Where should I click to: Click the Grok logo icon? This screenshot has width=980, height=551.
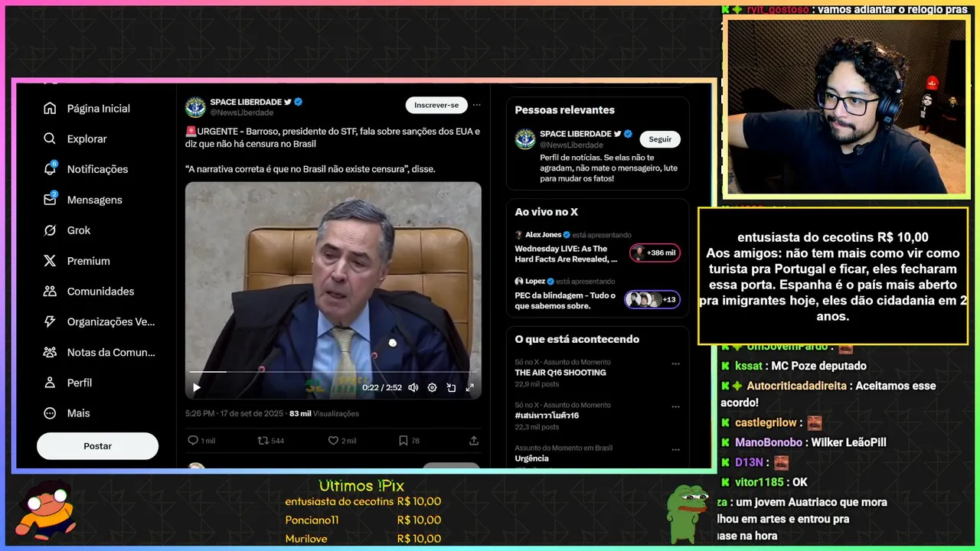50,230
